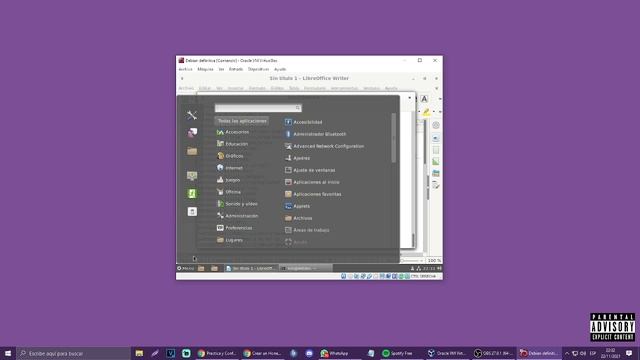The image size is (640, 360).
Task: Open Gráficos category
Action: tap(230, 156)
